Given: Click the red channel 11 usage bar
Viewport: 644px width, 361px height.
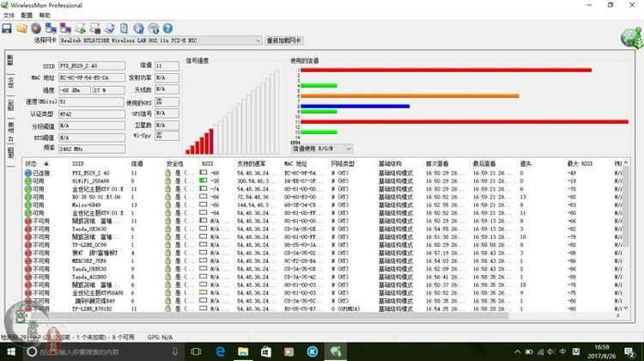Looking at the screenshot, I should pyautogui.click(x=465, y=122).
